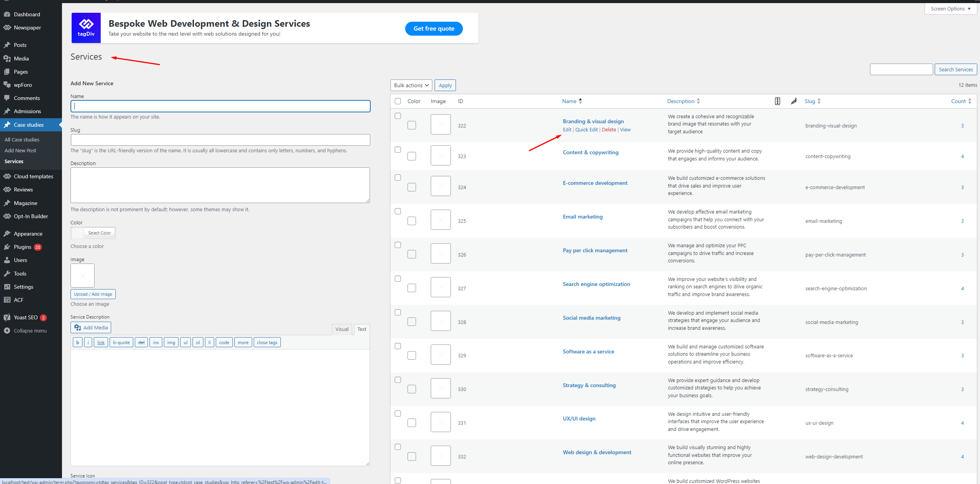
Task: Click the close tags quicktag button
Action: coord(267,342)
